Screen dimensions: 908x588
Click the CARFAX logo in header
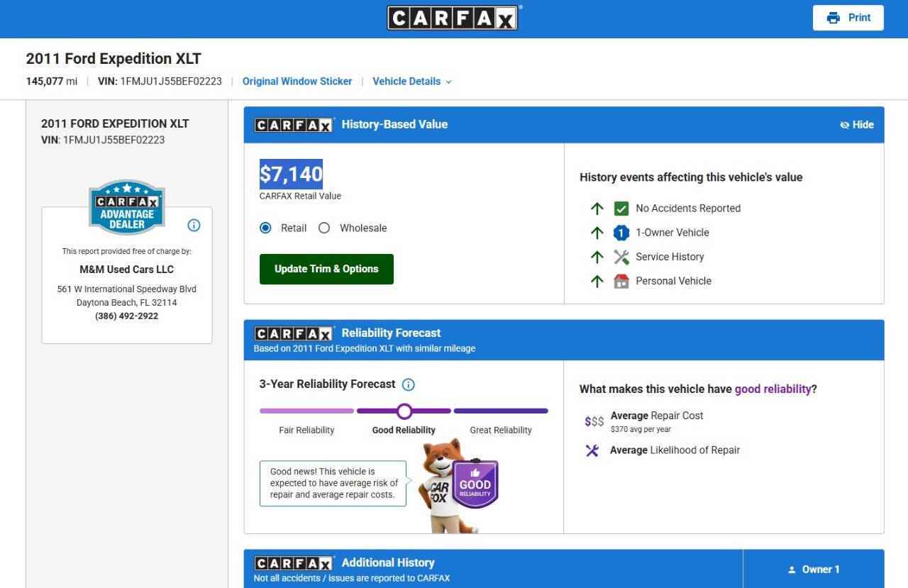click(453, 18)
